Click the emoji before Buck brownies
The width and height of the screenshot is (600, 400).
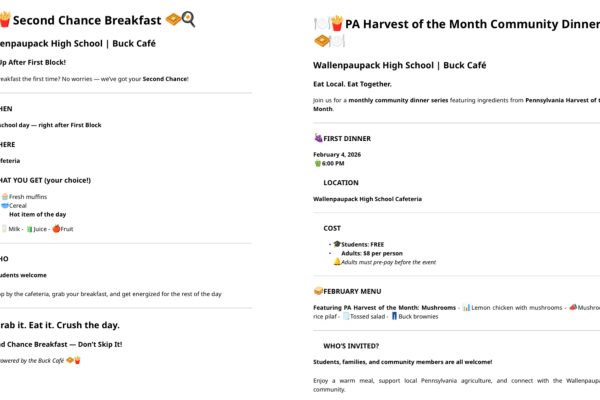395,316
